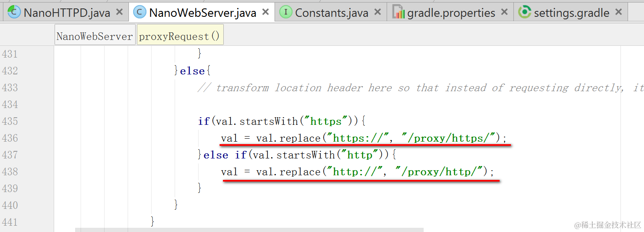Open the Constants.java tab

pyautogui.click(x=332, y=13)
